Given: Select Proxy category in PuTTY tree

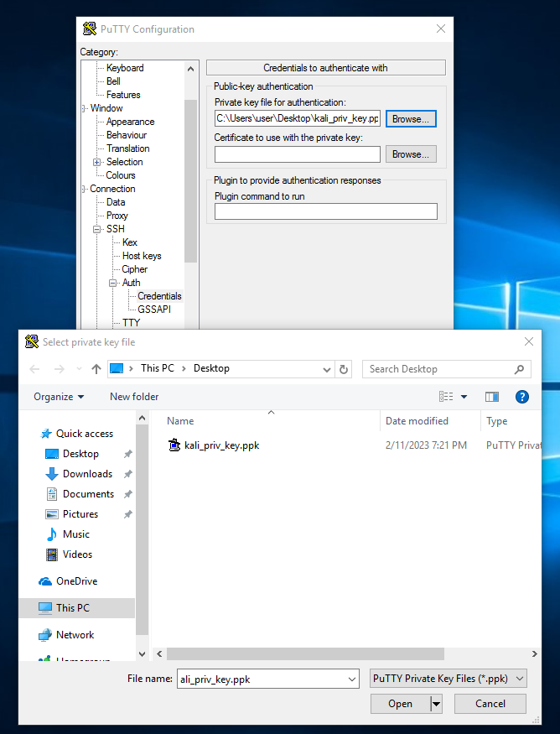Looking at the screenshot, I should (117, 216).
